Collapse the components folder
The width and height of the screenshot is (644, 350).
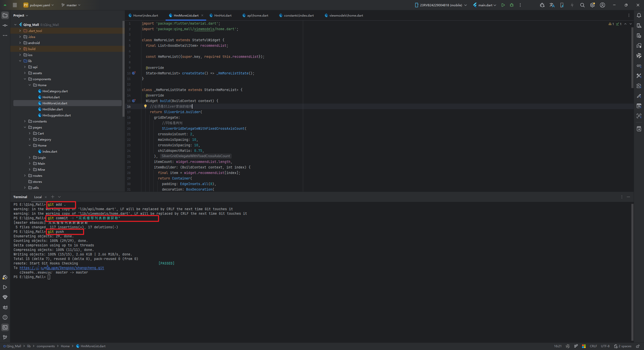pyautogui.click(x=25, y=79)
